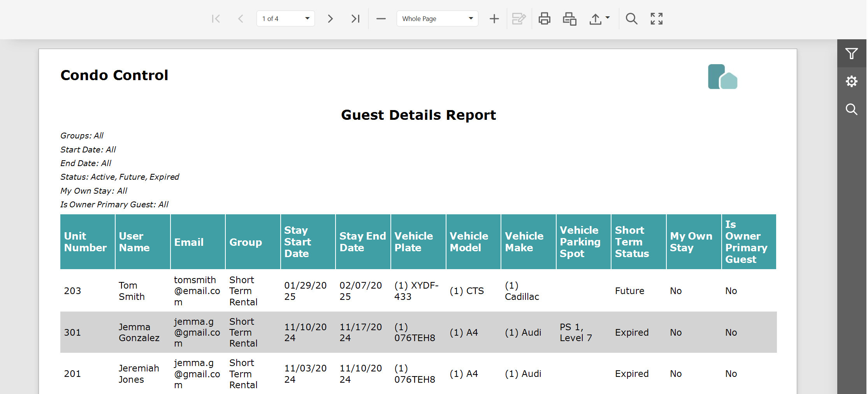The height and width of the screenshot is (394, 868).
Task: Open the export menu
Action: 599,19
